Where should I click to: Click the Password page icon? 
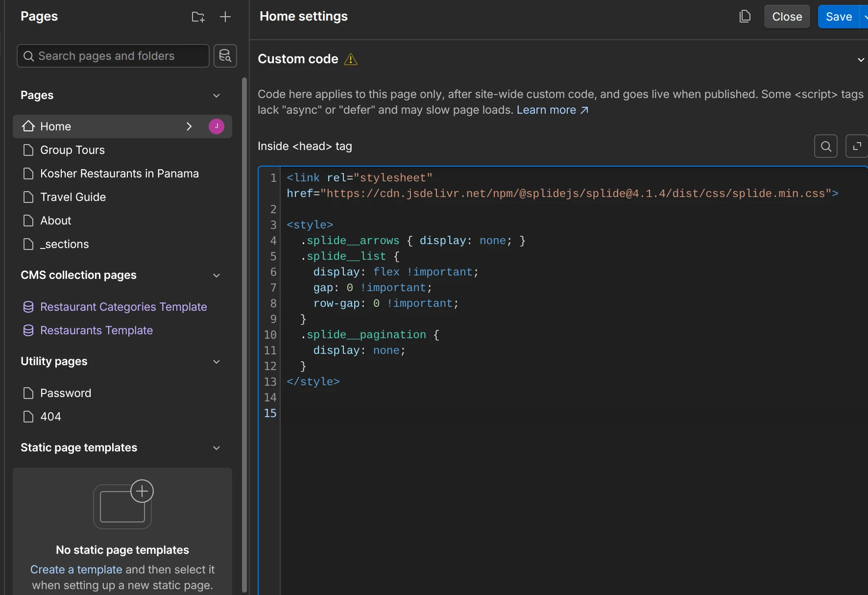point(28,393)
